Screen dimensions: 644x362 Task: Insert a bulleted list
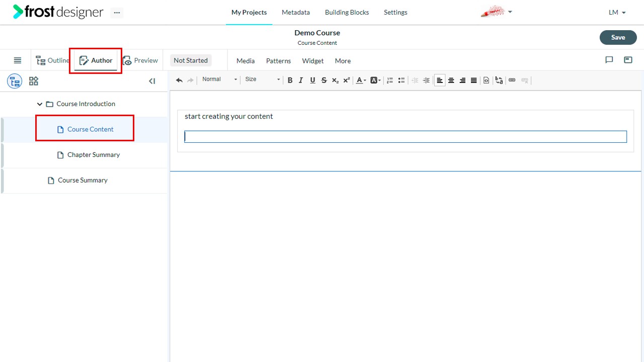401,80
